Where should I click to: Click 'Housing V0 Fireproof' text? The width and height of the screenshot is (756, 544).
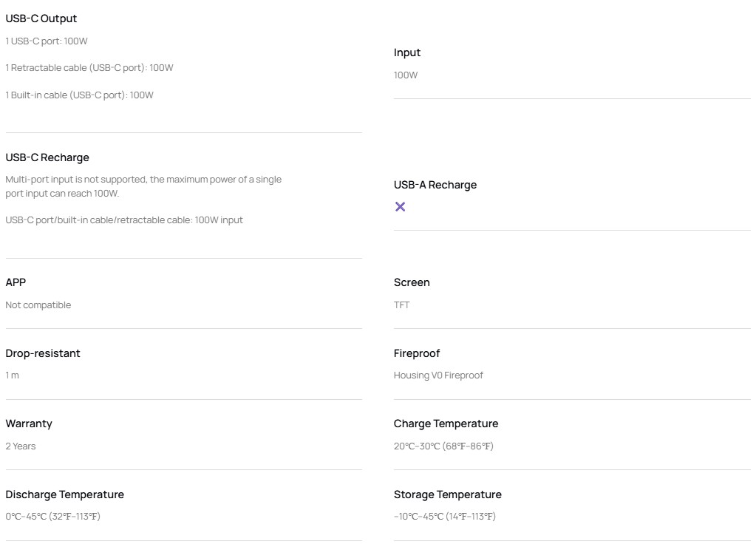[437, 375]
